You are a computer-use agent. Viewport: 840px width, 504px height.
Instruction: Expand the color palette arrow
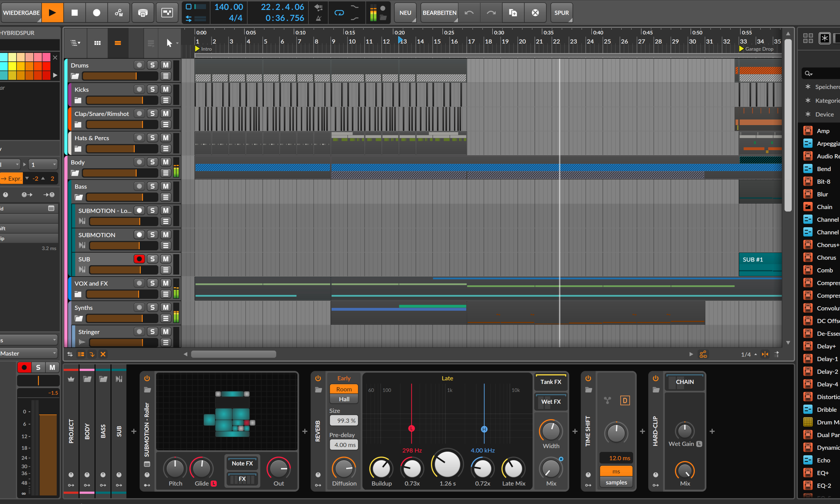pos(55,75)
